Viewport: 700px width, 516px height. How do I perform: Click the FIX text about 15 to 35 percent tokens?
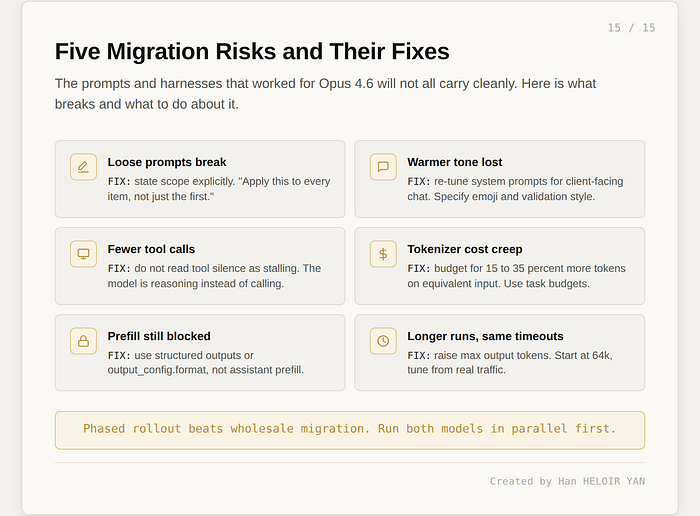tap(516, 276)
